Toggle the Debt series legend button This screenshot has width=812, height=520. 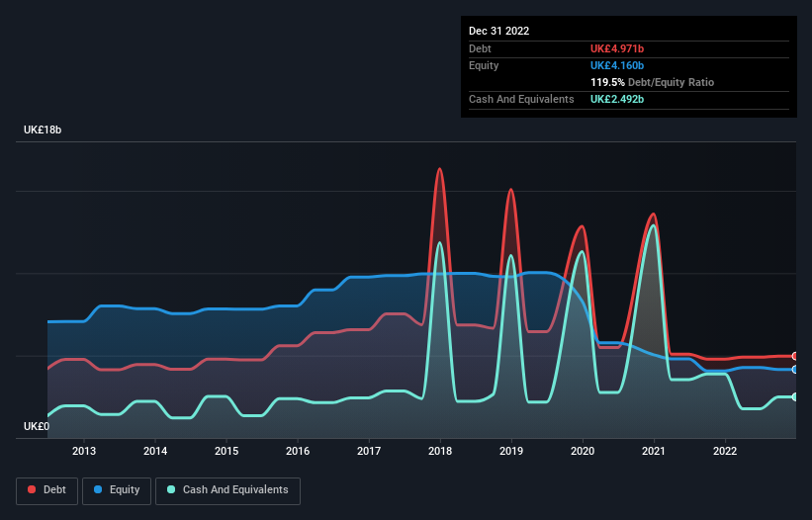coord(47,490)
